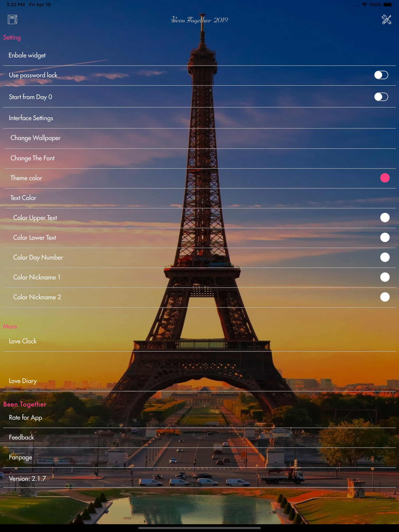
Task: Collapse the Text Color section
Action: [x=23, y=198]
